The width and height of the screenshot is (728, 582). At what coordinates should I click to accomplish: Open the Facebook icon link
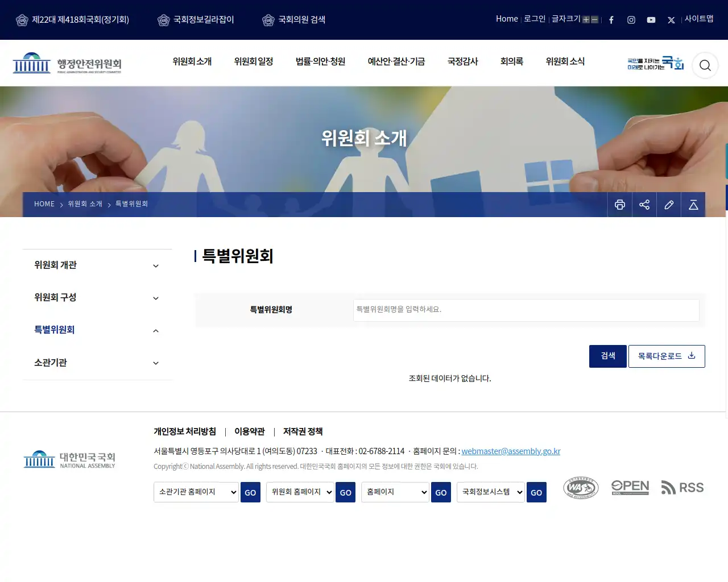tap(611, 20)
